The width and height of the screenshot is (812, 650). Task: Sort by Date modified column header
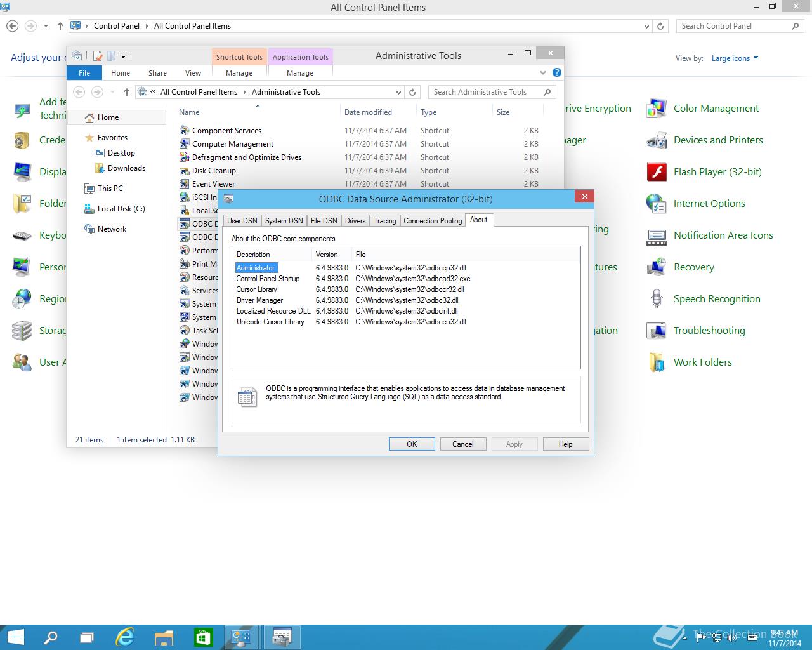(x=368, y=112)
